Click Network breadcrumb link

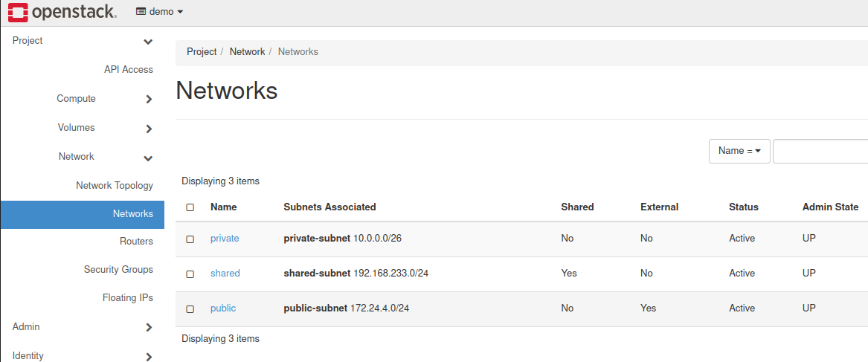pos(247,51)
